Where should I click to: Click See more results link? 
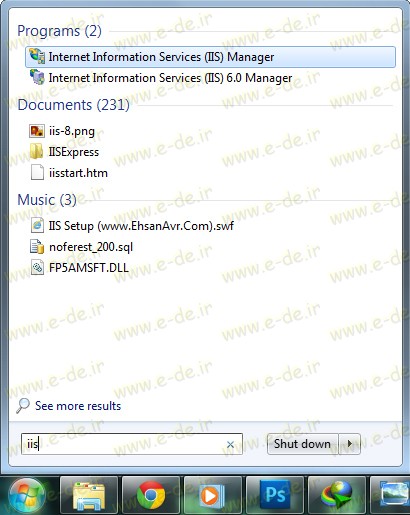(x=78, y=406)
